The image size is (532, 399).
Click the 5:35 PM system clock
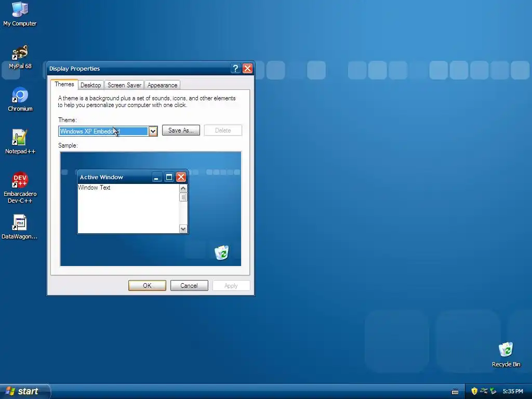(x=513, y=391)
